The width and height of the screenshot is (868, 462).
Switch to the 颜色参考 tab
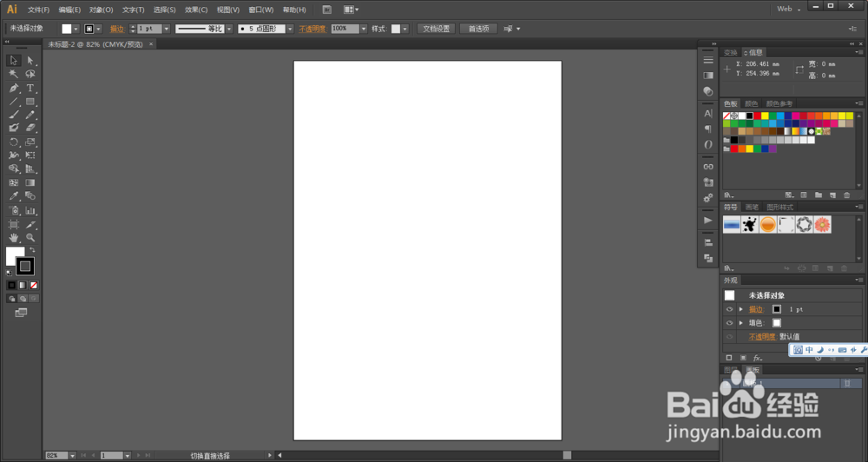(779, 103)
